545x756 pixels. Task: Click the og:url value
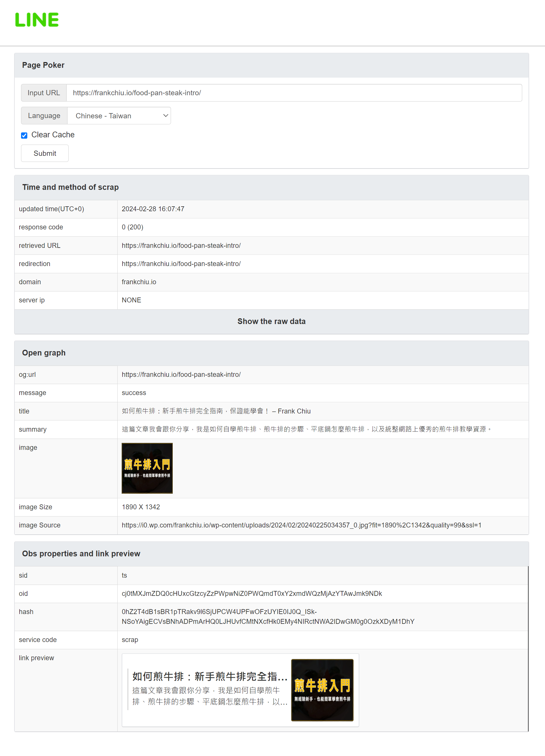click(x=181, y=375)
